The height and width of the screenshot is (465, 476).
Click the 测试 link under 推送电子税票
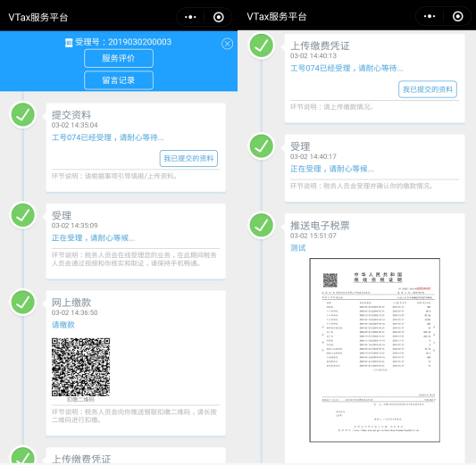297,248
